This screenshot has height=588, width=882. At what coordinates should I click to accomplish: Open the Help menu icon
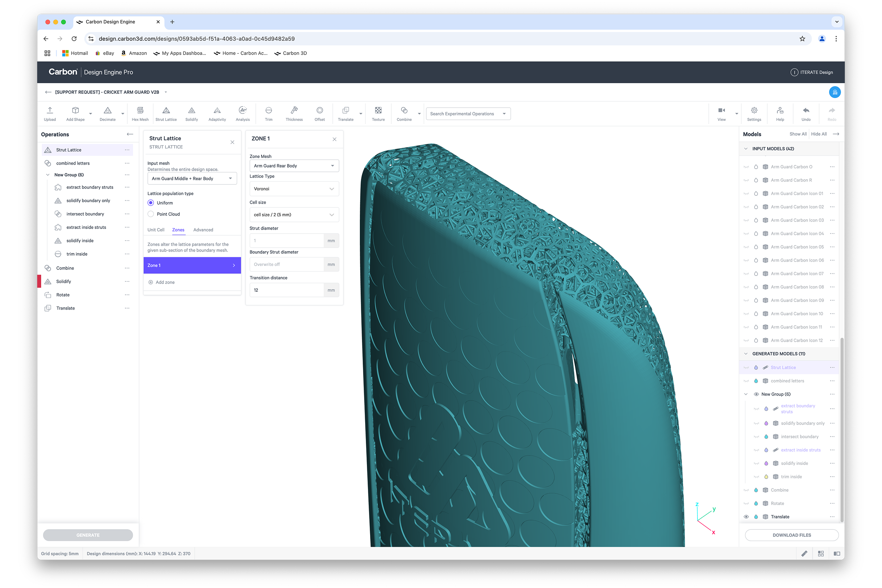(780, 110)
